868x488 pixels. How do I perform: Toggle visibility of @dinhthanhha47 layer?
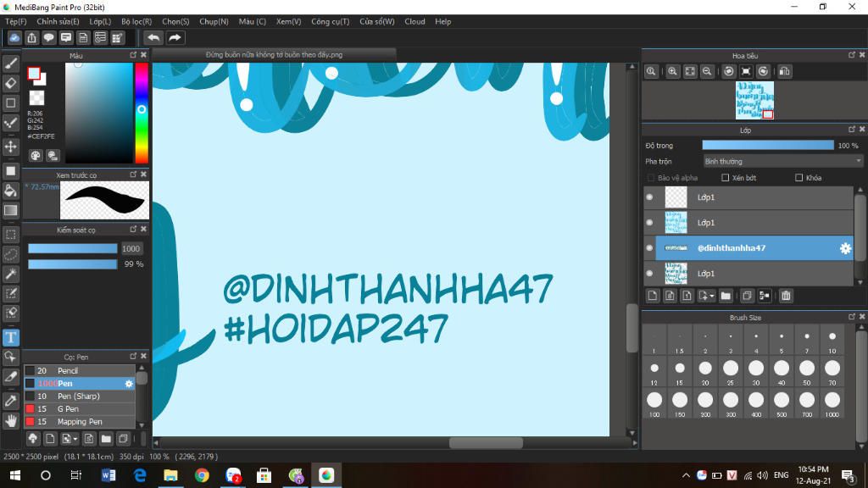[649, 248]
